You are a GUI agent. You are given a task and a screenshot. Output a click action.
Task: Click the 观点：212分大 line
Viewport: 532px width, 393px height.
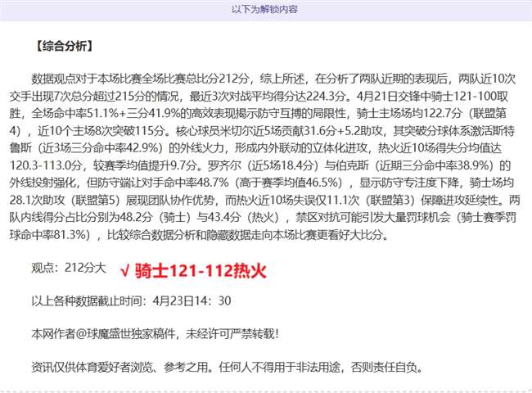coord(69,268)
